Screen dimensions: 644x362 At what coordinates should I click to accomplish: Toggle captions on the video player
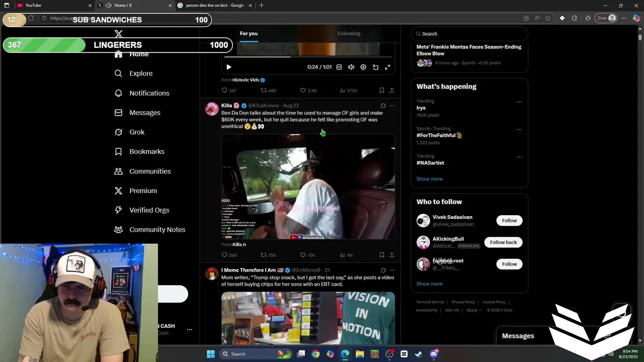coord(339,67)
